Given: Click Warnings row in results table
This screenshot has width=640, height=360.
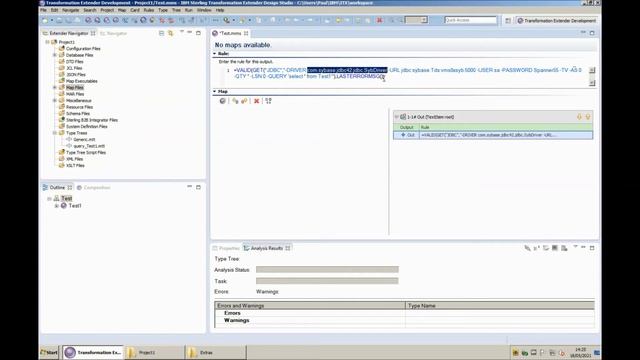Looking at the screenshot, I should (x=404, y=320).
